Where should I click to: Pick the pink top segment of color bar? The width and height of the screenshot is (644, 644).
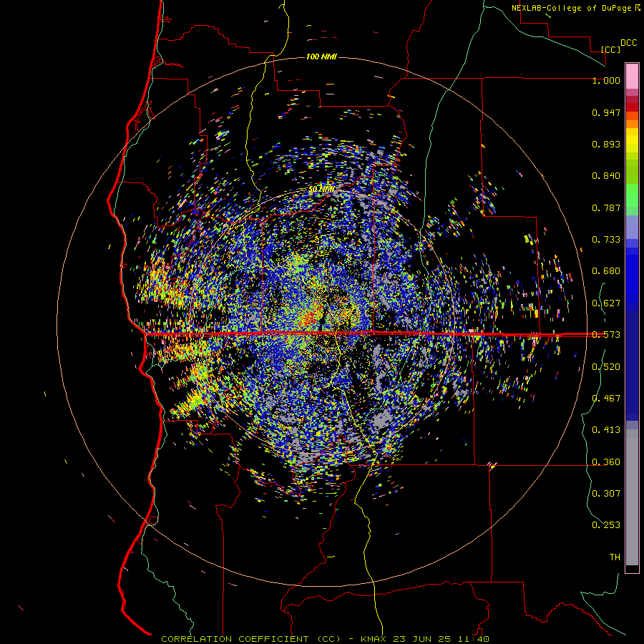pos(632,76)
